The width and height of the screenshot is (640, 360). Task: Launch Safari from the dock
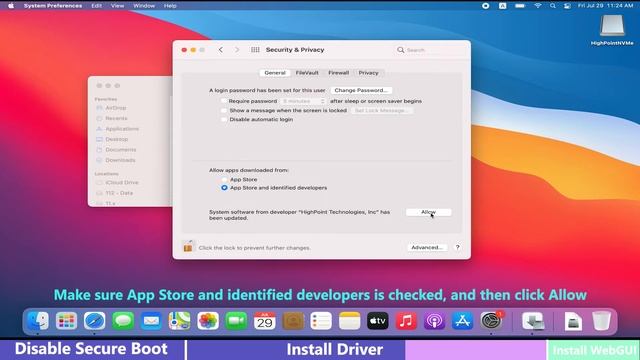coord(94,321)
